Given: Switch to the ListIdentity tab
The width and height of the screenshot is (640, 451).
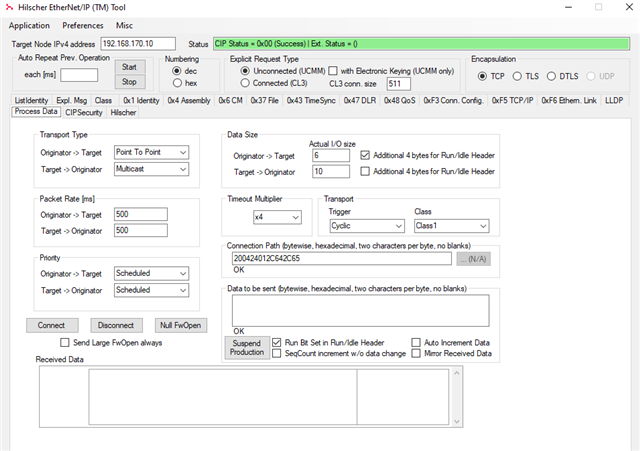Looking at the screenshot, I should coord(31,100).
